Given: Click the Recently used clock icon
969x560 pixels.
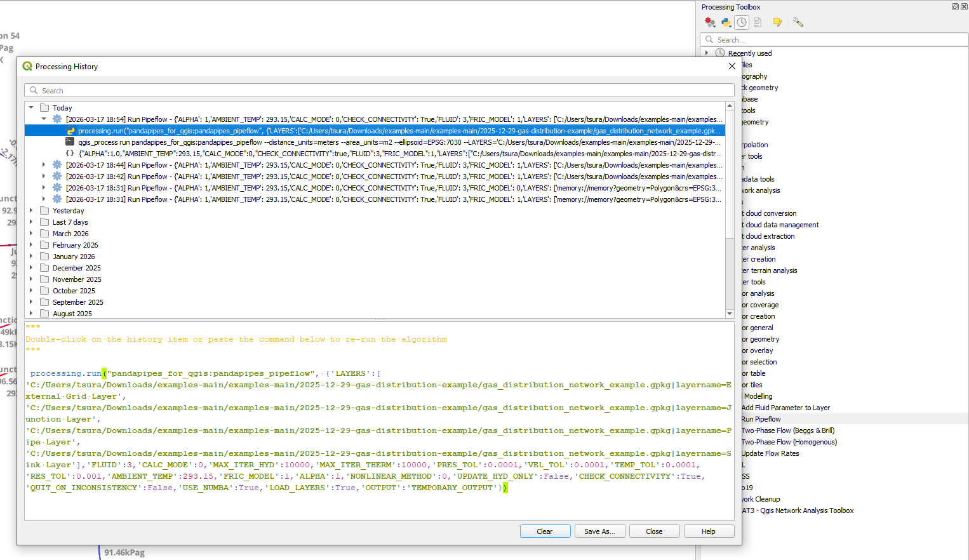Looking at the screenshot, I should pos(720,53).
